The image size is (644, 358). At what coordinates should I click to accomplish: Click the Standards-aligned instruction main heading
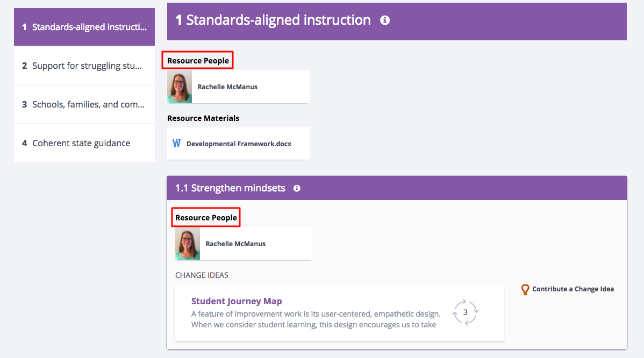273,20
